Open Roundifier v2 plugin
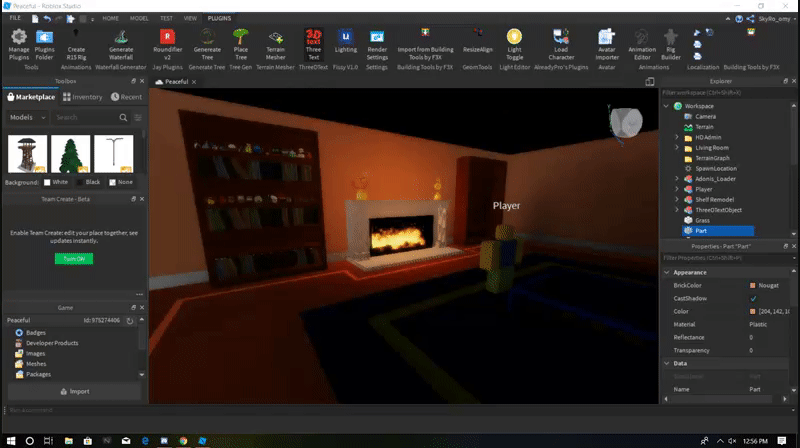Viewport: 800px width, 448px height. (x=167, y=45)
